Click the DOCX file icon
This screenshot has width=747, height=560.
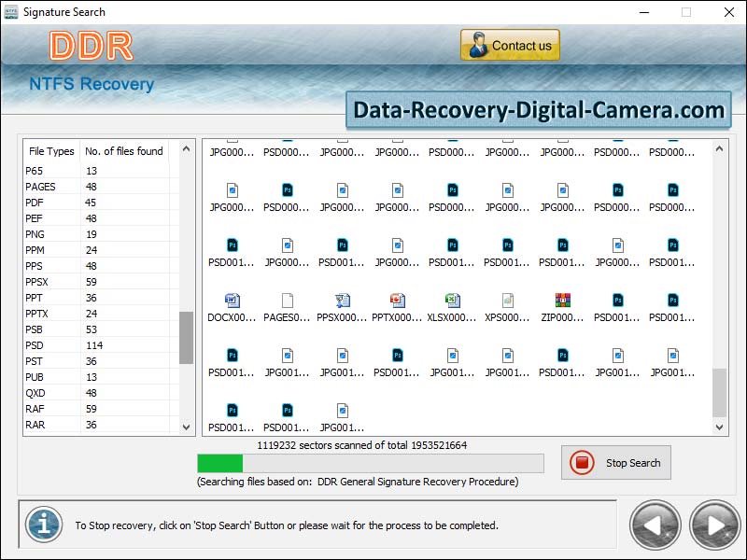(x=232, y=301)
